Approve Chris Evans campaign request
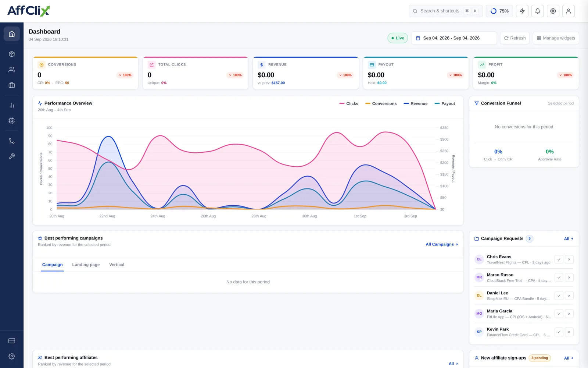588x368 pixels. 559,259
